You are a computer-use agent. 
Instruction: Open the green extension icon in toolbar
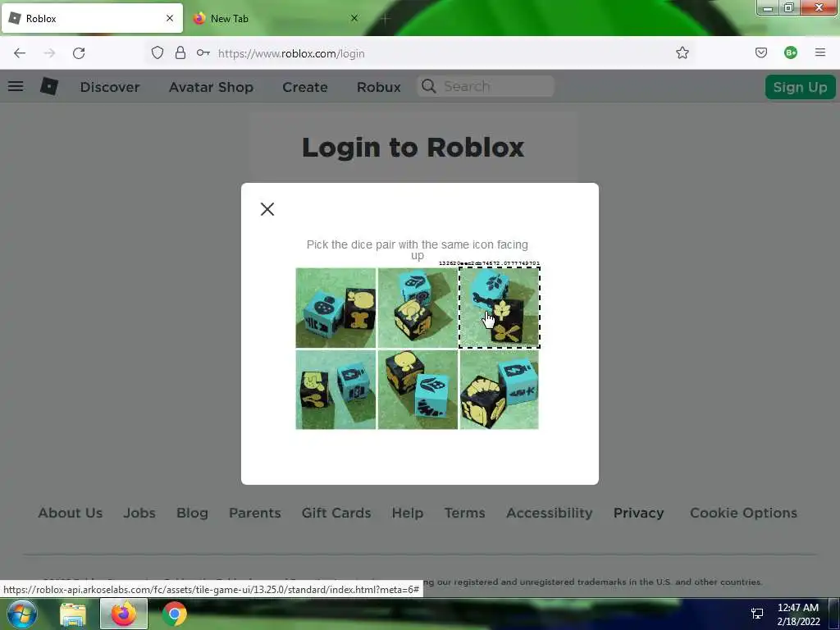[790, 52]
